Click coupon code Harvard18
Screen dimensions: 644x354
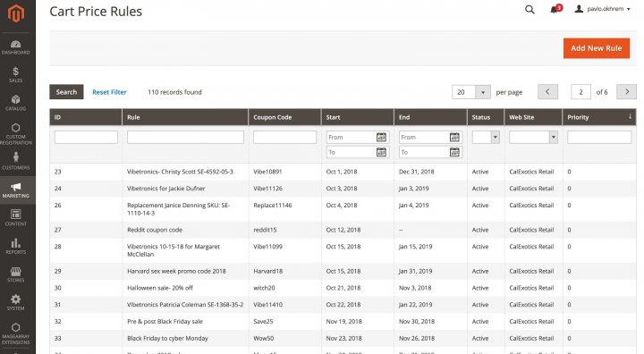(267, 272)
